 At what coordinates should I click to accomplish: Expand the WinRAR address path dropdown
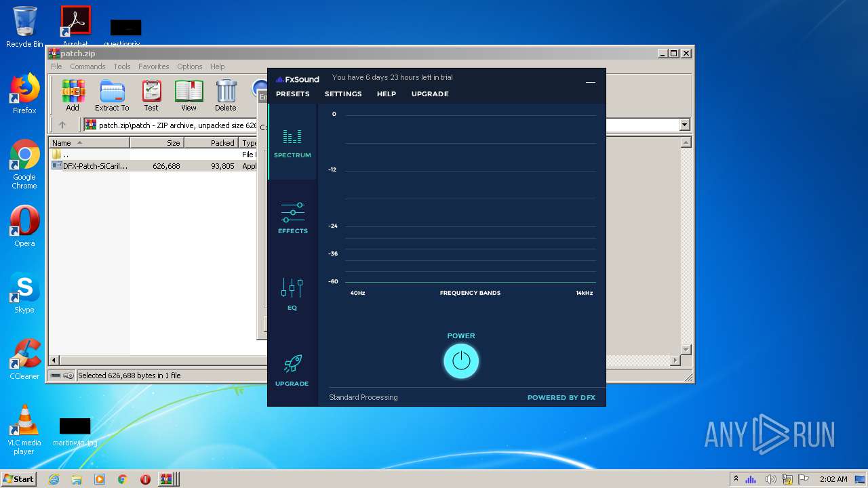(x=684, y=125)
